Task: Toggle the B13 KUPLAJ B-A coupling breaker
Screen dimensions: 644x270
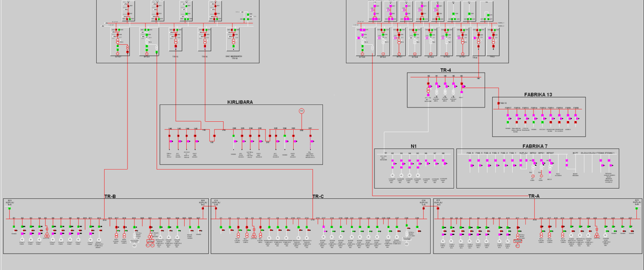Action: point(9,208)
